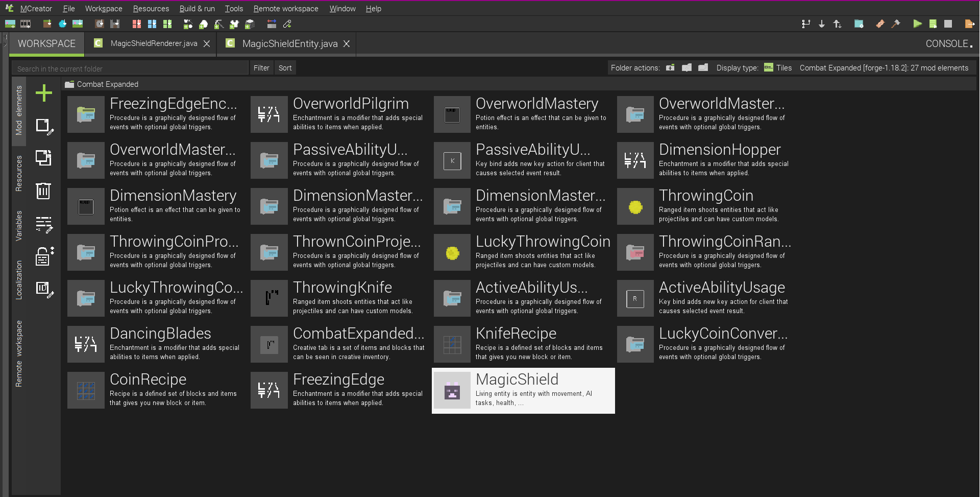Build the workspace with the hammer icon
This screenshot has width=980, height=497.
[896, 23]
